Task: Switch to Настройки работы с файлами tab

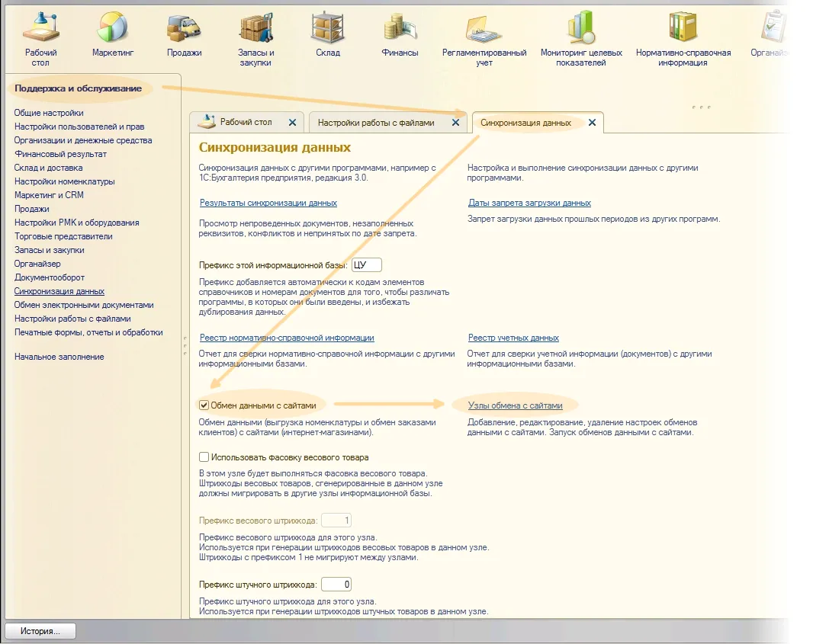Action: [x=376, y=123]
